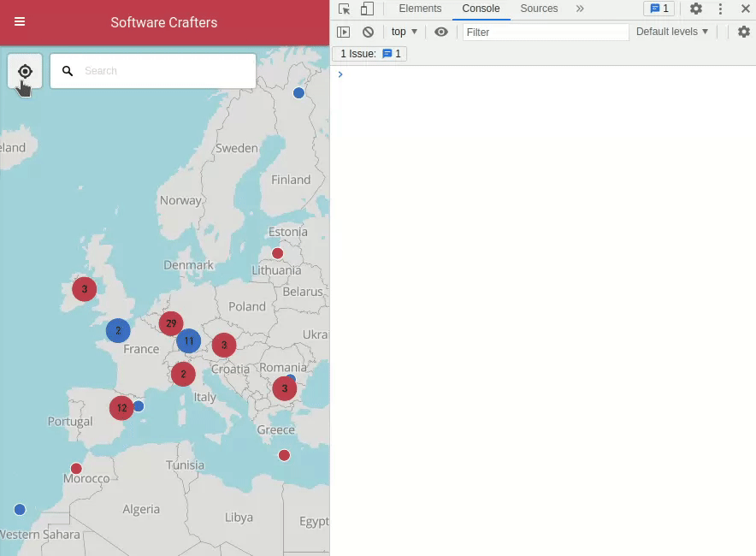Click the red marker south of Greece

[285, 455]
